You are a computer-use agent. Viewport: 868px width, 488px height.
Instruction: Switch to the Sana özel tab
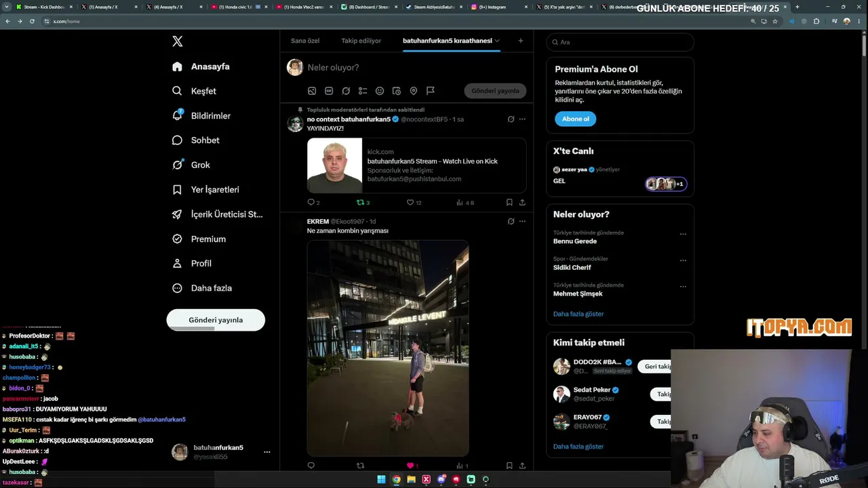click(305, 41)
